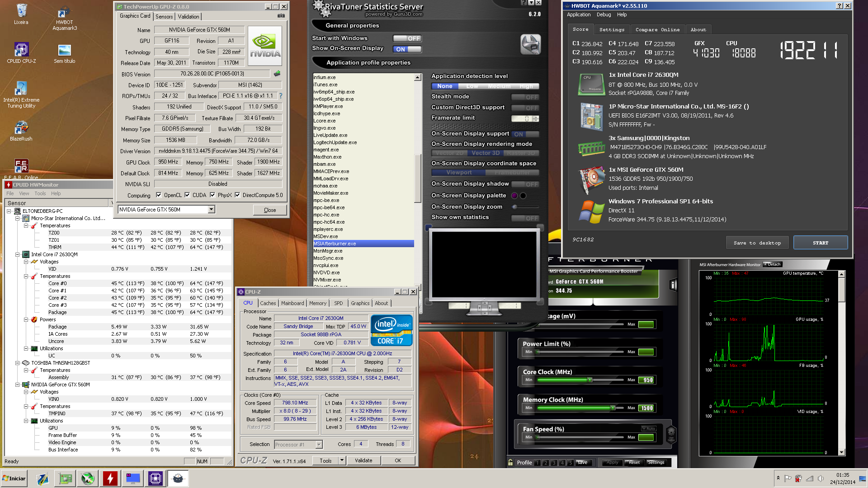
Task: Pick purple On-Screen Display palette swatch
Action: coord(514,196)
